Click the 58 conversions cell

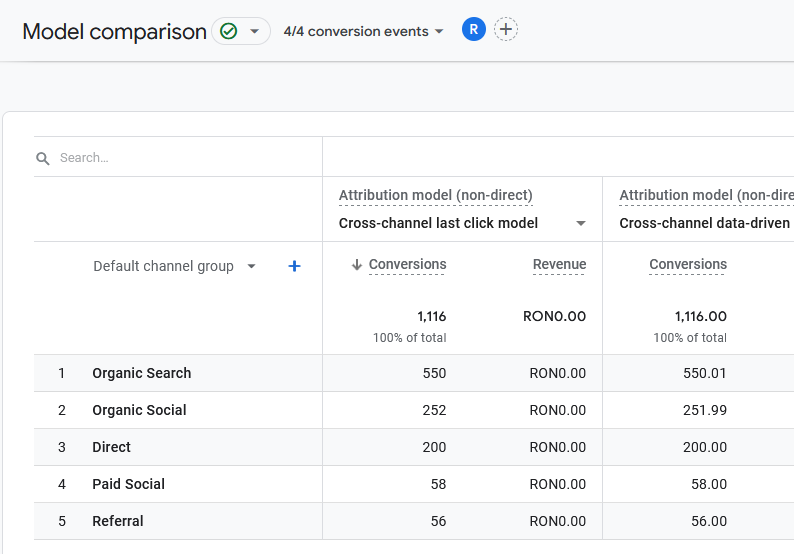click(x=438, y=484)
